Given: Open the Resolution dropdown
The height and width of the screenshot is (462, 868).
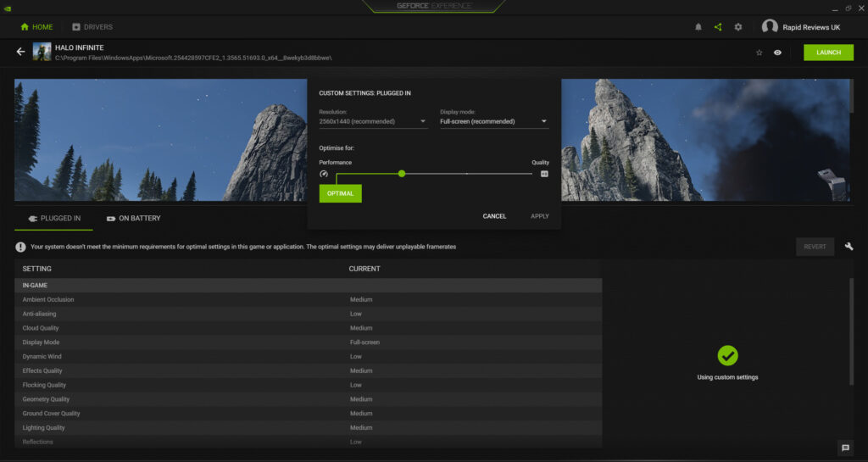Looking at the screenshot, I should point(373,121).
